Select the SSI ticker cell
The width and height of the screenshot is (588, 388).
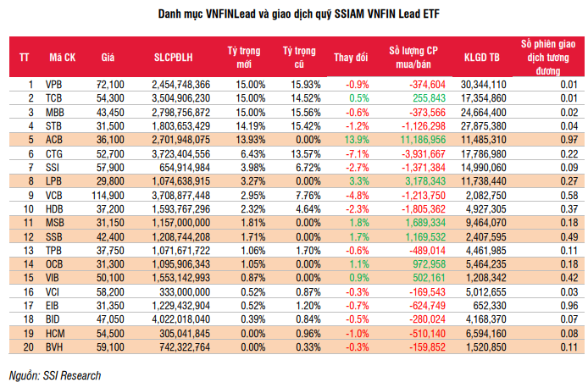click(53, 168)
